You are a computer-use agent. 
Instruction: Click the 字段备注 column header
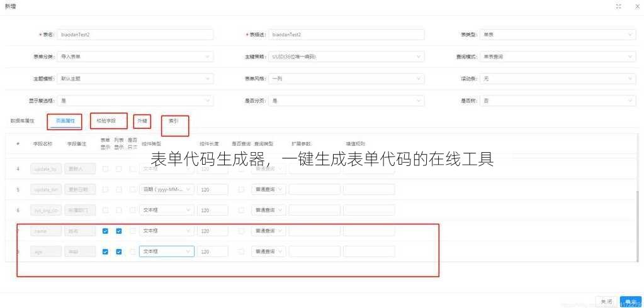[76, 144]
